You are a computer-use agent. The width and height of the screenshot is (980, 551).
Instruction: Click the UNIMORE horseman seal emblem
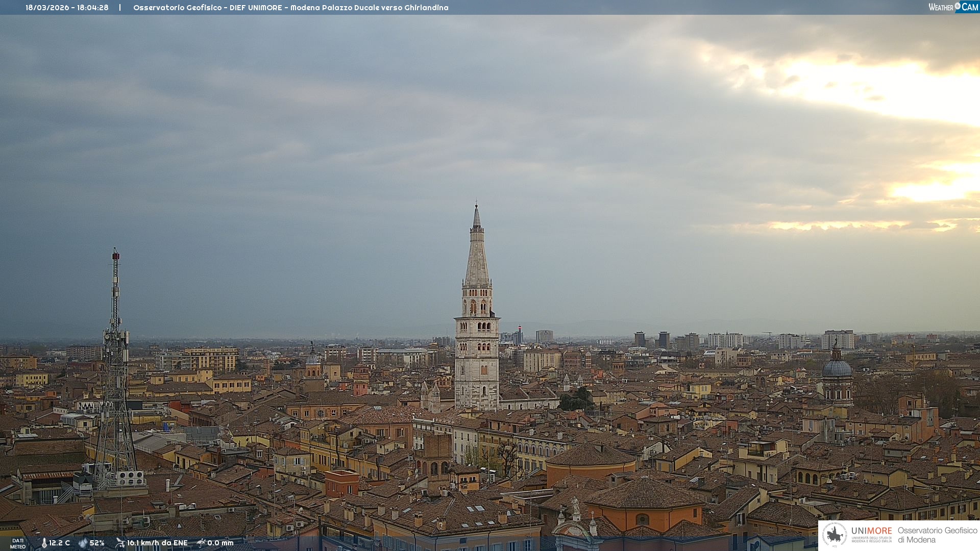835,535
